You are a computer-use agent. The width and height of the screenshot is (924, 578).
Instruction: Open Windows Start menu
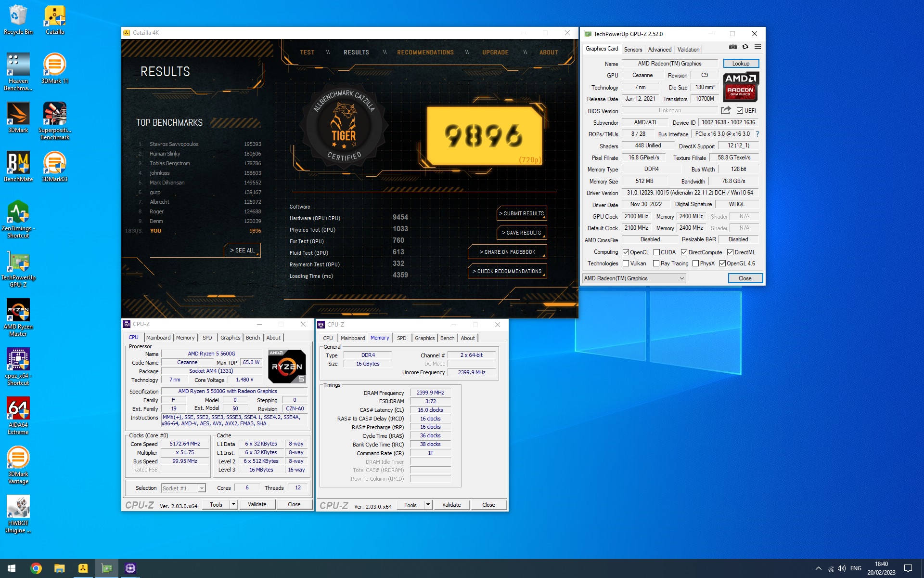[12, 568]
